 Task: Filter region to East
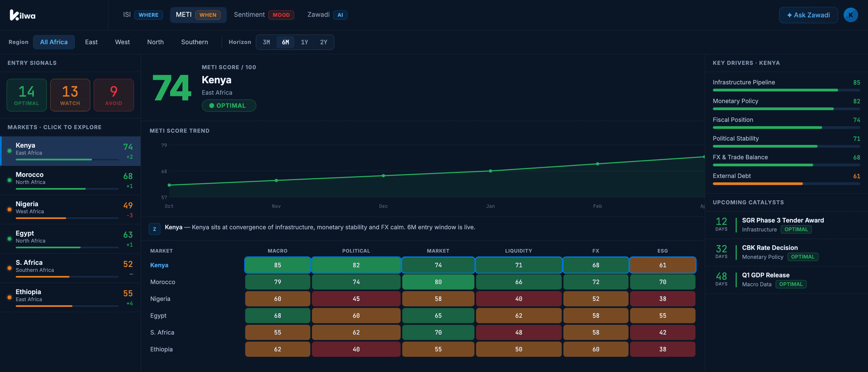(x=91, y=42)
